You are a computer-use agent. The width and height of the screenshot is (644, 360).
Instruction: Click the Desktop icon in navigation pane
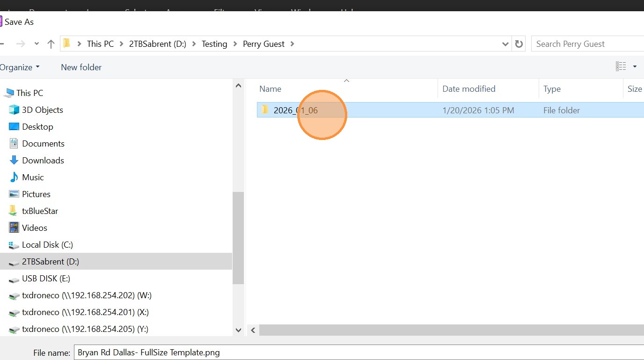pos(14,126)
